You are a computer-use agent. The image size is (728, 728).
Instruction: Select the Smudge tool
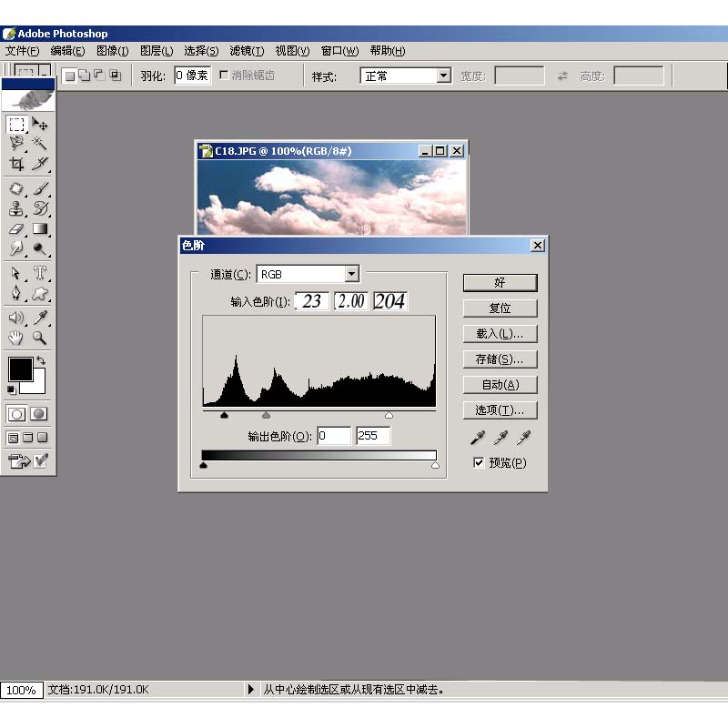[x=16, y=248]
